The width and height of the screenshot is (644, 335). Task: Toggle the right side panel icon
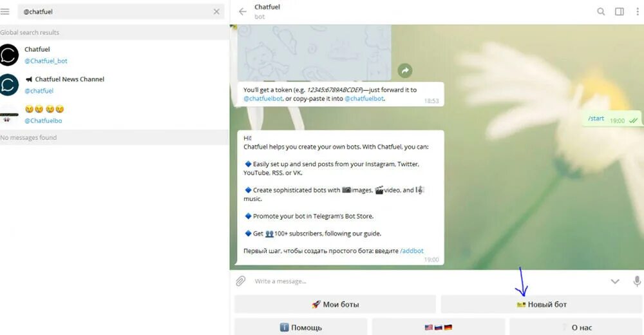click(x=619, y=12)
